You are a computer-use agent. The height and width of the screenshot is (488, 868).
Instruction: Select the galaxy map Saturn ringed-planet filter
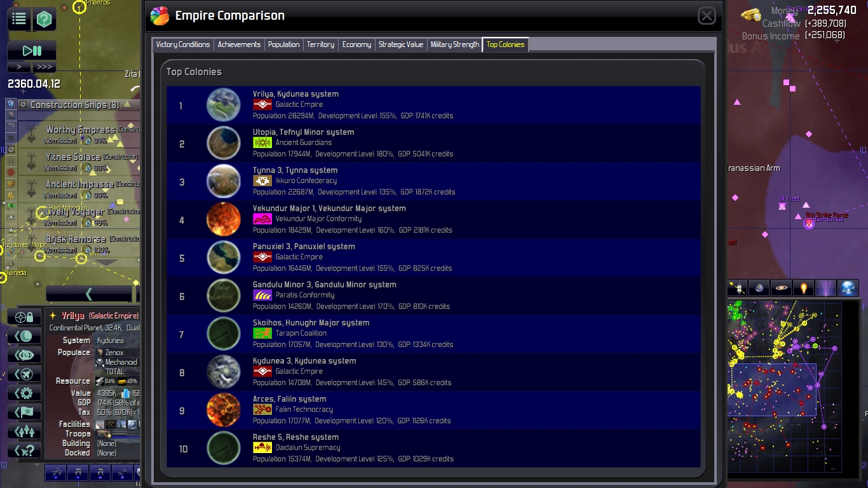tap(782, 288)
